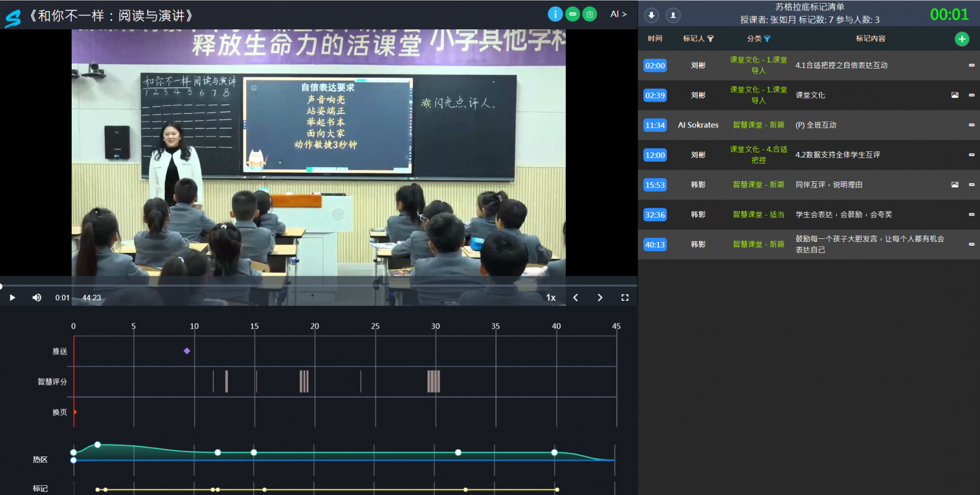Filter markers by 分类 category
Image resolution: width=980 pixels, height=495 pixels.
(767, 39)
